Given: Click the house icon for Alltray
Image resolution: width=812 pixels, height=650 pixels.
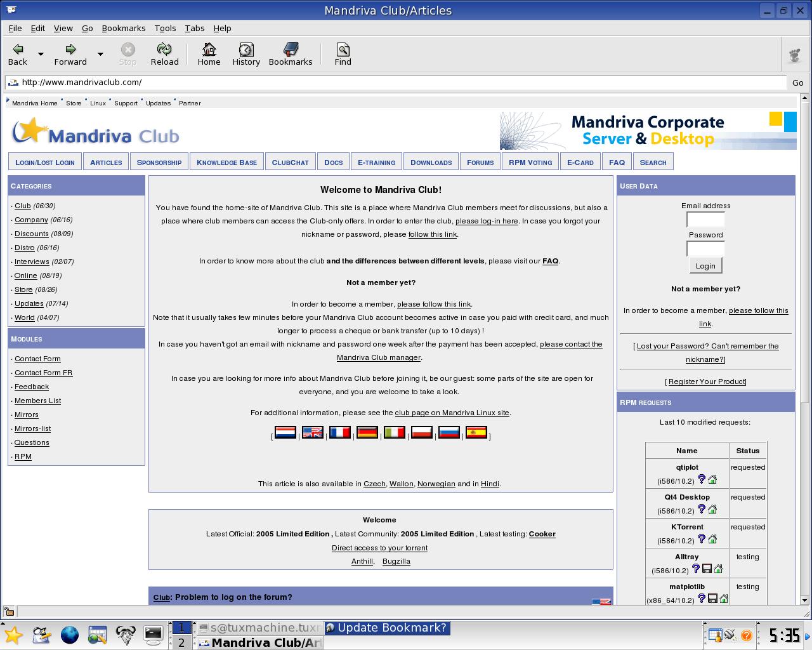Looking at the screenshot, I should click(x=718, y=569).
